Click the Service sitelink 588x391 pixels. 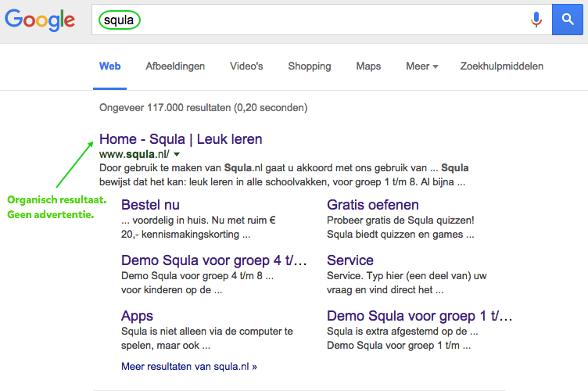pos(350,260)
